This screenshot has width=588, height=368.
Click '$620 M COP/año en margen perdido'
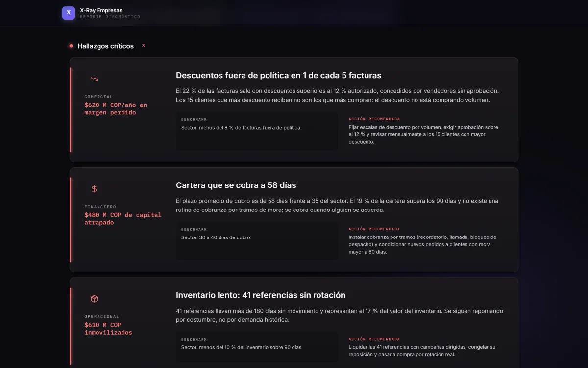coord(116,109)
